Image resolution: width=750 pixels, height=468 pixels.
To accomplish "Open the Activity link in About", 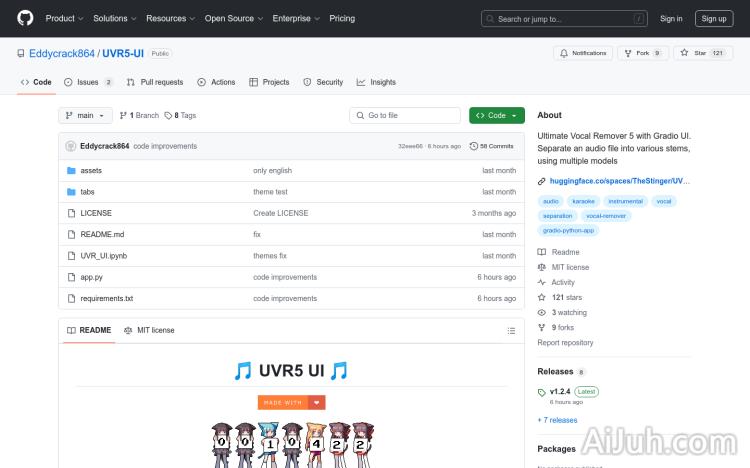I will 556,282.
